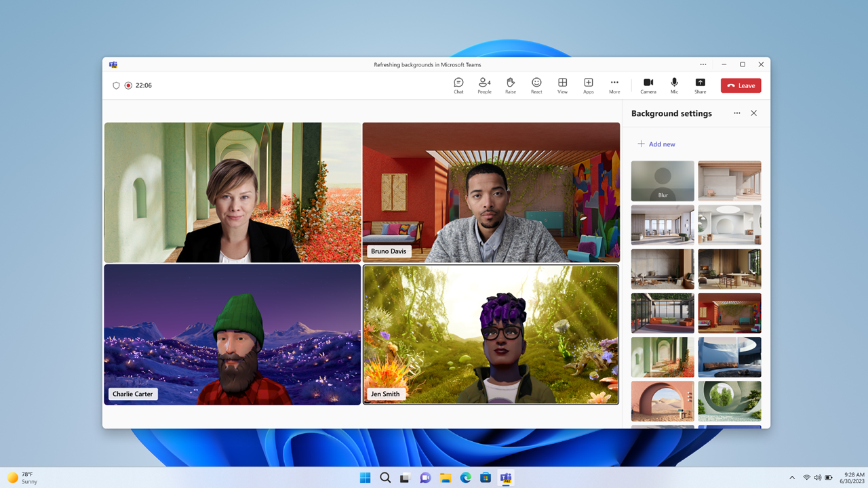Click the shield security icon
Screen dimensions: 868x488
click(x=116, y=85)
